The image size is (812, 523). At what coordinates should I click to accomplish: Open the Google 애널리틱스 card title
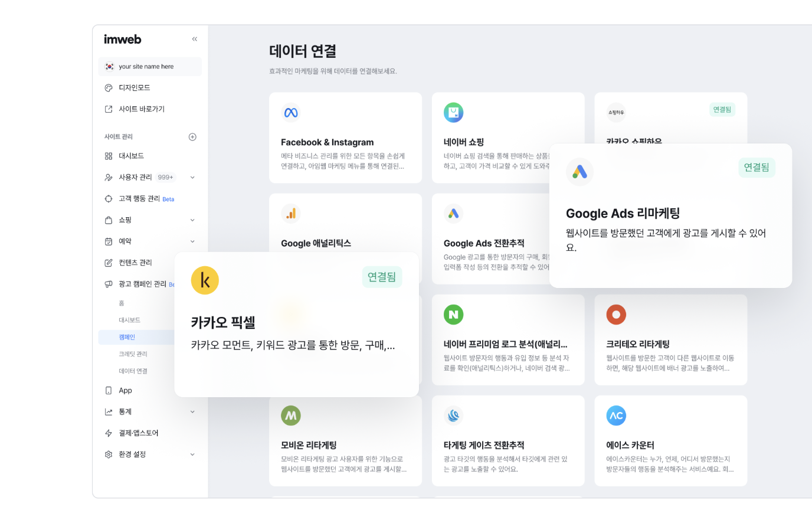[x=316, y=243]
